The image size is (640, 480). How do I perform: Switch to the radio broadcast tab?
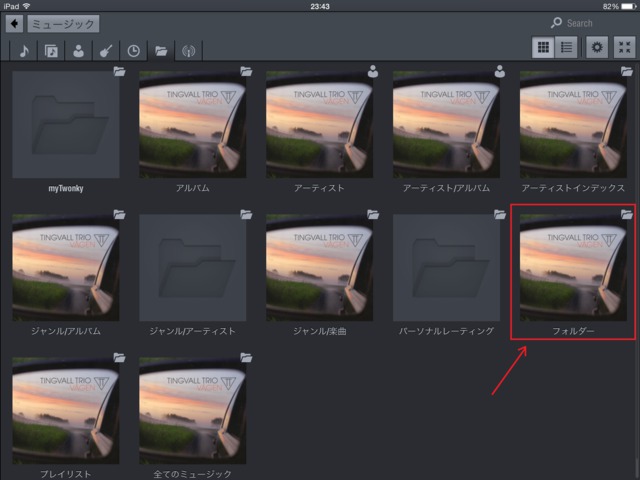[x=188, y=51]
